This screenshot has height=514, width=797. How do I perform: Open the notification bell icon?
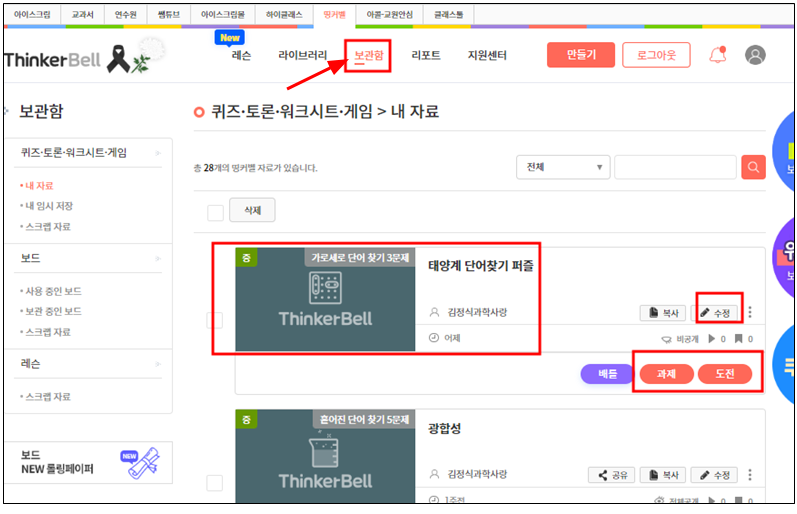[717, 54]
